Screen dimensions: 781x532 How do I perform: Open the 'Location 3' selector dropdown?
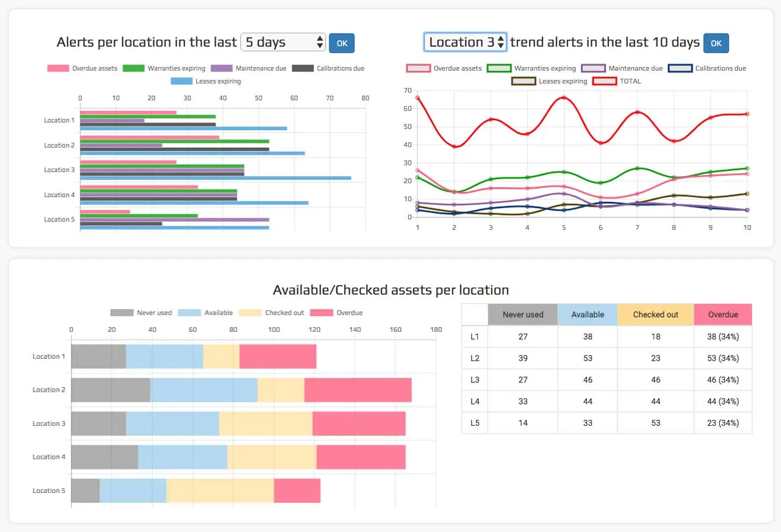coord(466,42)
